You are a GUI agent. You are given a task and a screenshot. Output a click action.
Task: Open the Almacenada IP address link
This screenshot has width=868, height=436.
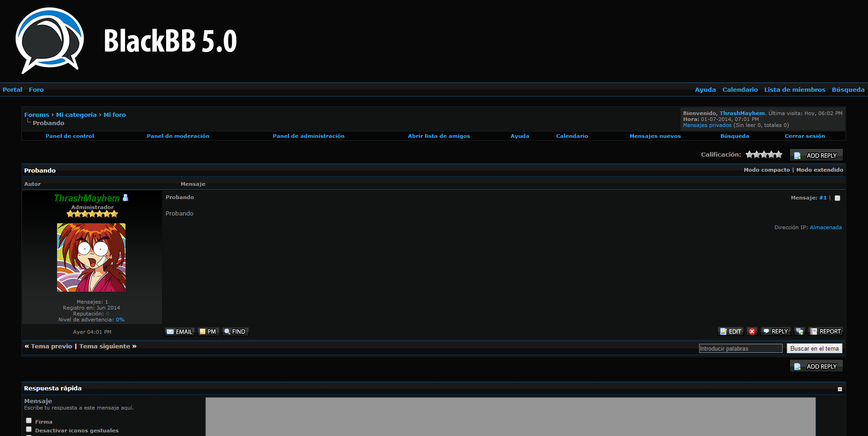[826, 227]
